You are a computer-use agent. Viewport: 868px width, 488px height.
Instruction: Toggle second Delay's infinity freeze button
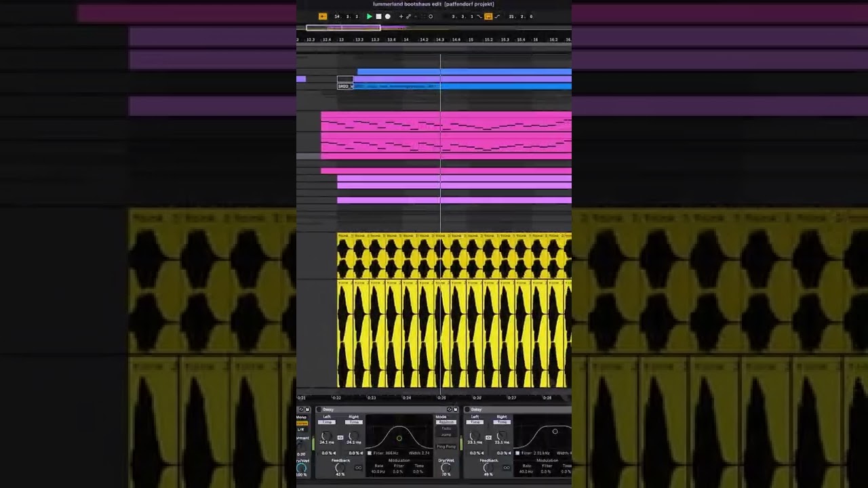pos(507,468)
